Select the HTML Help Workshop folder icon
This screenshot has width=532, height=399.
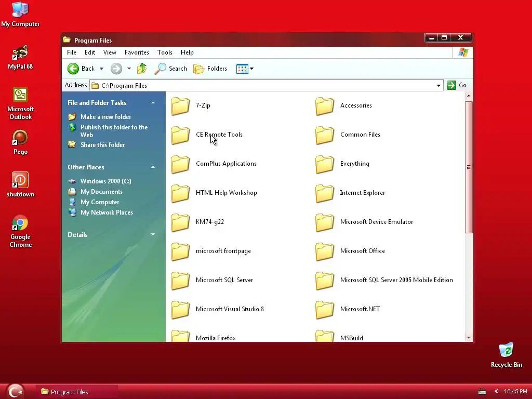180,193
